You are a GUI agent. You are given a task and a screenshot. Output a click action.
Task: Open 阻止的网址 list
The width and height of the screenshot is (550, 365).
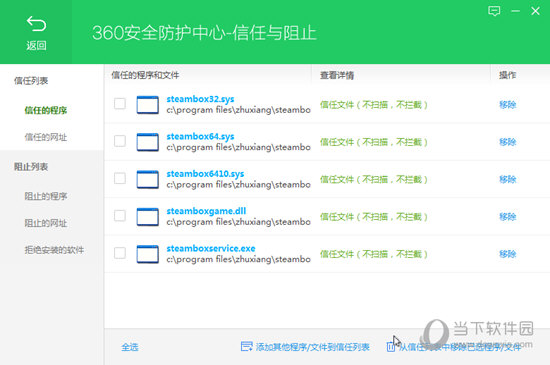[x=46, y=223]
